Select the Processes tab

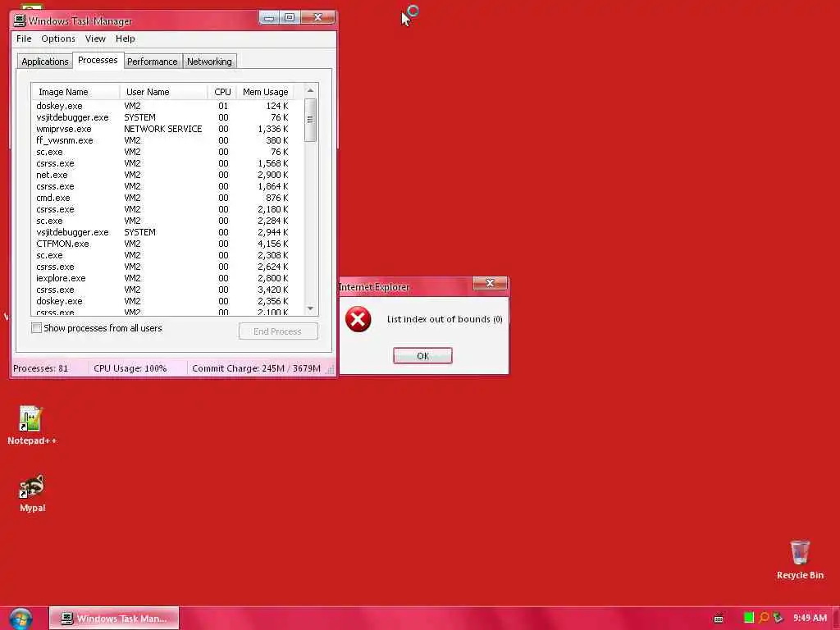(98, 60)
